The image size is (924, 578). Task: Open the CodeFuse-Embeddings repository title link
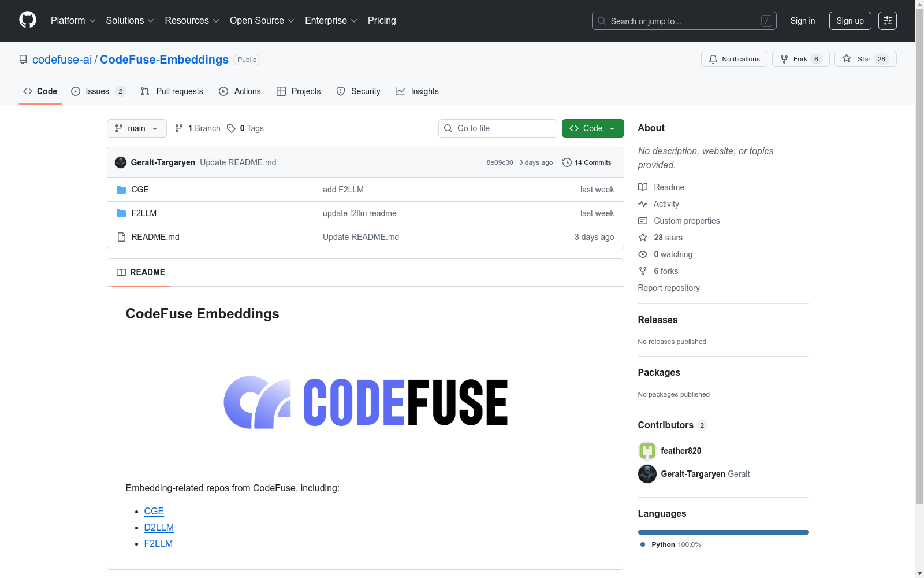coord(164,60)
